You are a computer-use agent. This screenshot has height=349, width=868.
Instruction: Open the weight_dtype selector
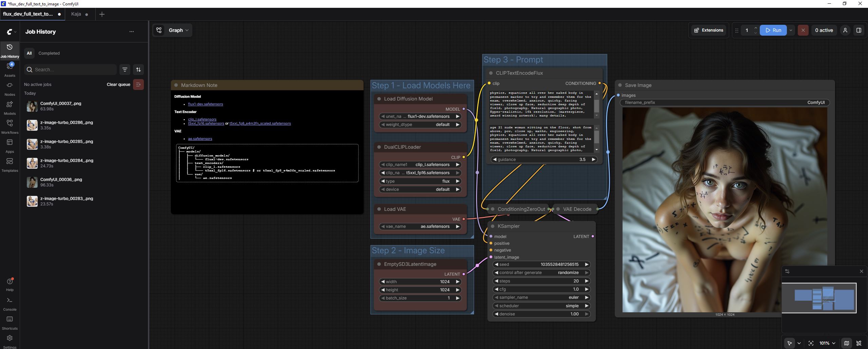(x=420, y=125)
